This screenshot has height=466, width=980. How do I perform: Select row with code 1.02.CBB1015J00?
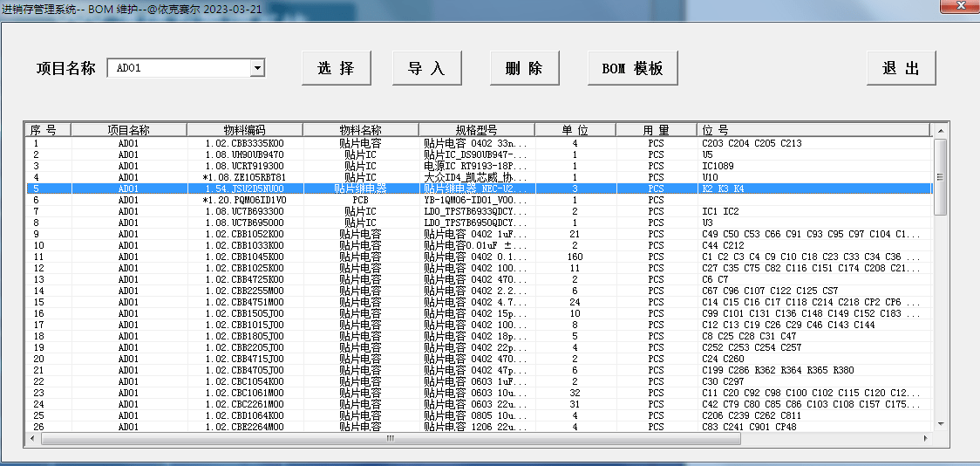pyautogui.click(x=479, y=325)
